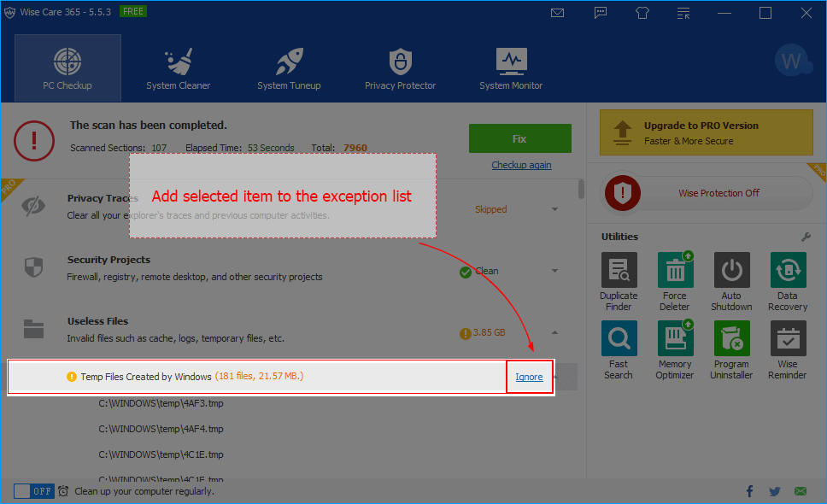Launch the Memory Optimizer utility
The height and width of the screenshot is (504, 827).
[674, 349]
